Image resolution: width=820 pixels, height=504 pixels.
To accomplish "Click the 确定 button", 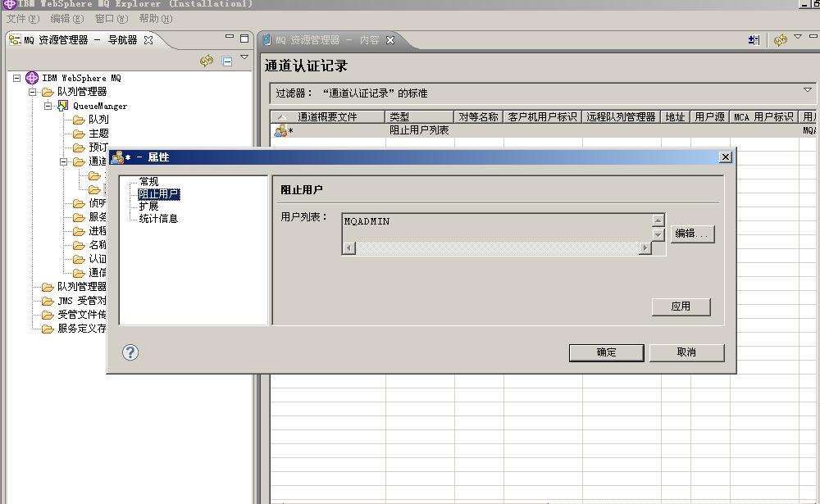I will tap(607, 353).
